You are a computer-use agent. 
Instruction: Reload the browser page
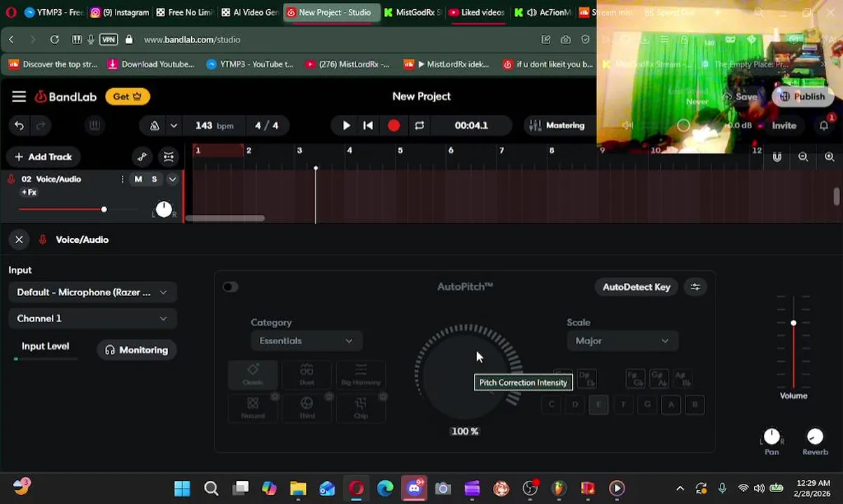pyautogui.click(x=55, y=40)
